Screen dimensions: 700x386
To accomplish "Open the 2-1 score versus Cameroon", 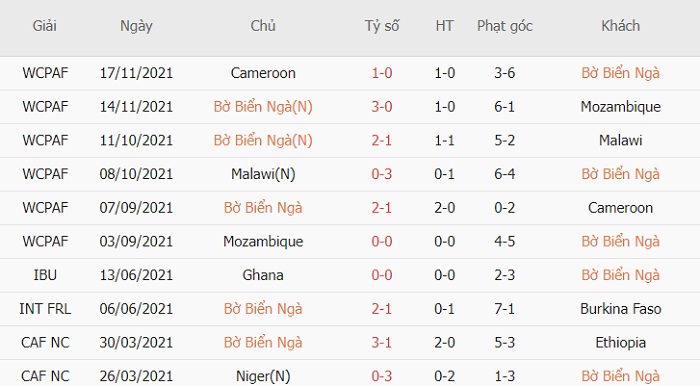I will point(382,208).
